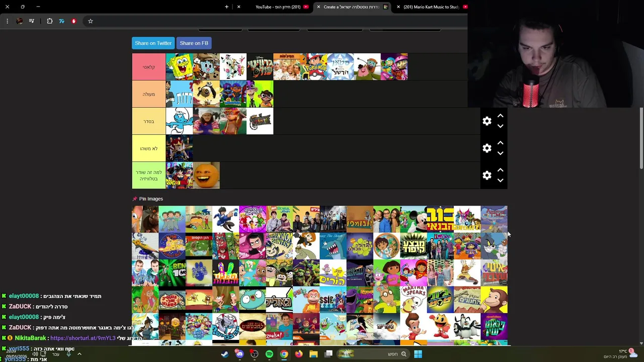Select the yellow בסדר tier label
The image size is (644, 362).
tap(148, 121)
